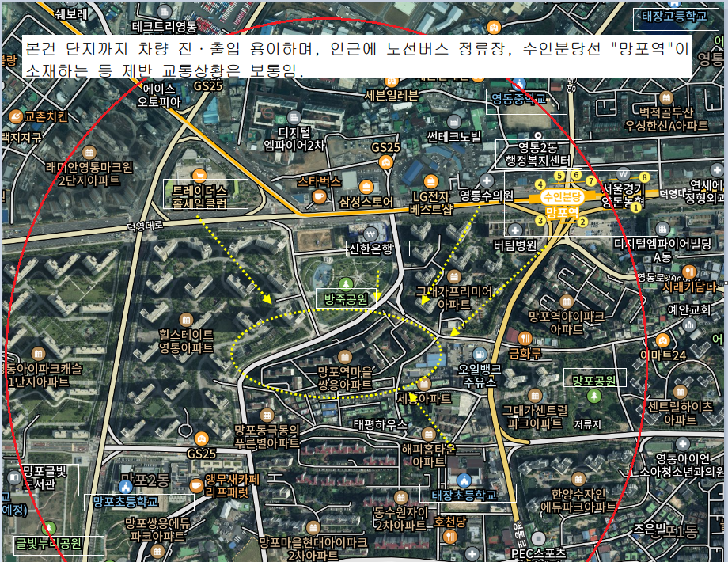Select the 예안교회 church marker icon
Viewport: 728px width, 562px height.
coord(689,325)
